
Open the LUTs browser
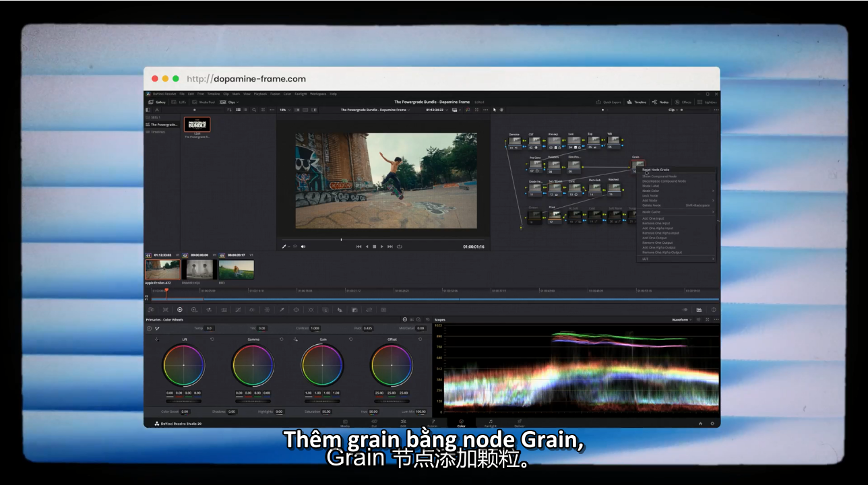pos(179,102)
